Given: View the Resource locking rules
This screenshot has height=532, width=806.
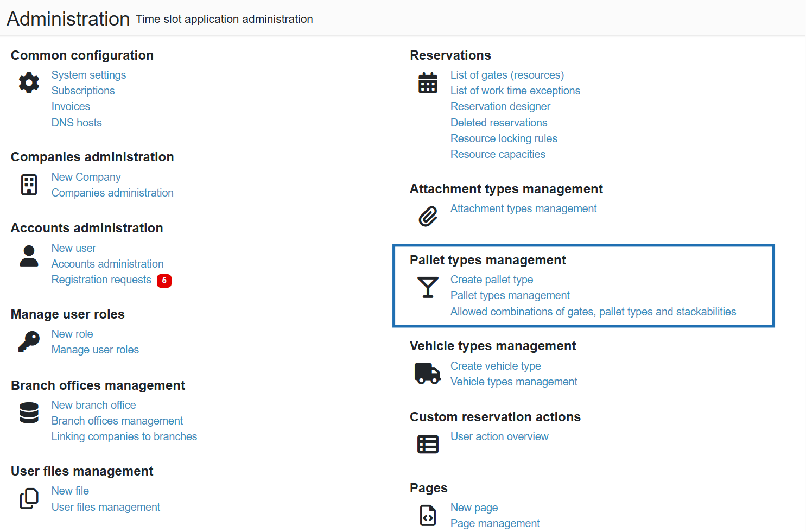Looking at the screenshot, I should coord(503,138).
